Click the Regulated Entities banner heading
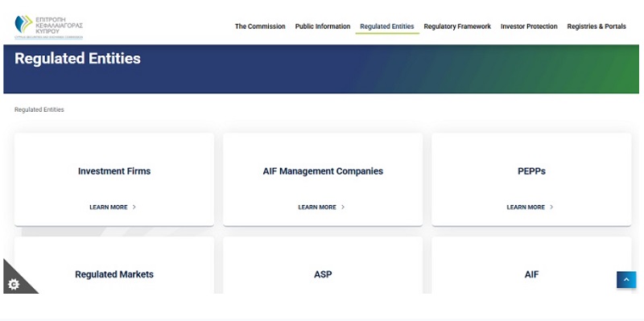Viewport: 644px width, 321px height. coord(77,58)
